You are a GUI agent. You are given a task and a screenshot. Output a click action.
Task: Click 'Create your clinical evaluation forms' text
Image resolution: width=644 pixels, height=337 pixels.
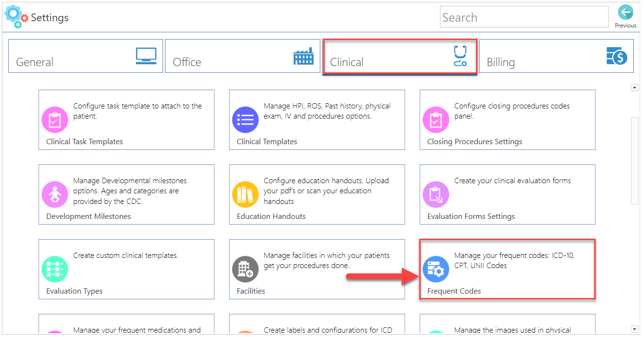point(512,181)
